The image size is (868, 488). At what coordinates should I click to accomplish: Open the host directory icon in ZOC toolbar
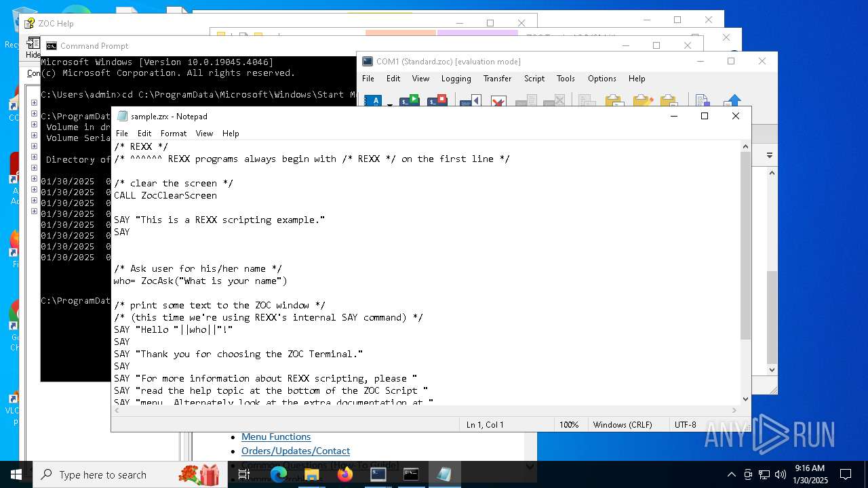tap(374, 102)
